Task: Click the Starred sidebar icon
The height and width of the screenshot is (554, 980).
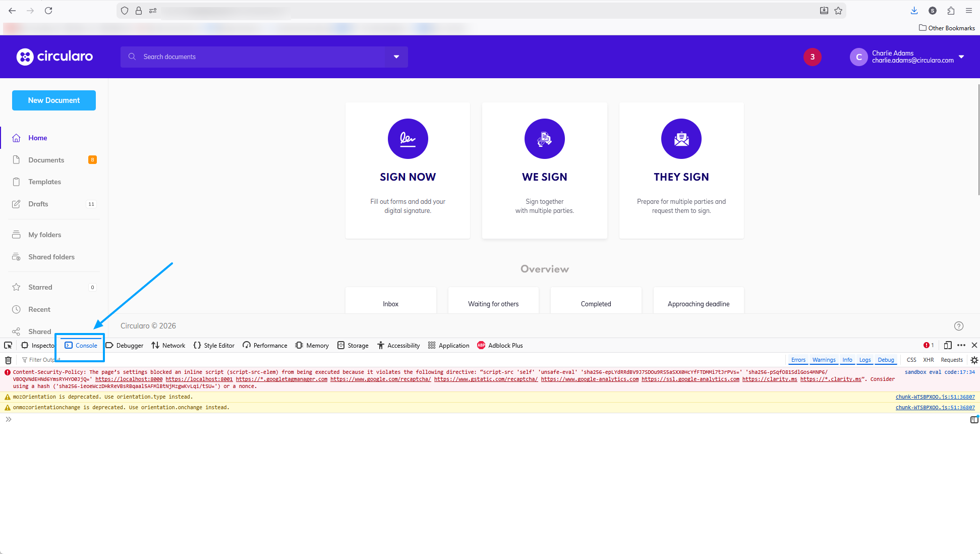Action: pyautogui.click(x=17, y=287)
